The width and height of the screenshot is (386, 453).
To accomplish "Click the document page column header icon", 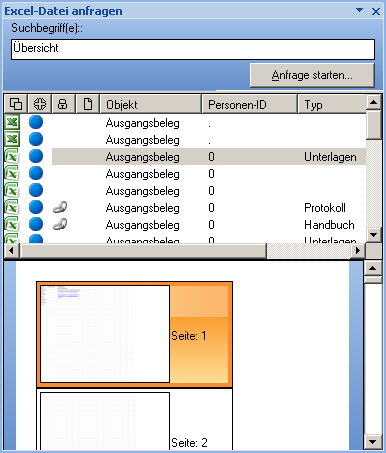I will click(88, 104).
